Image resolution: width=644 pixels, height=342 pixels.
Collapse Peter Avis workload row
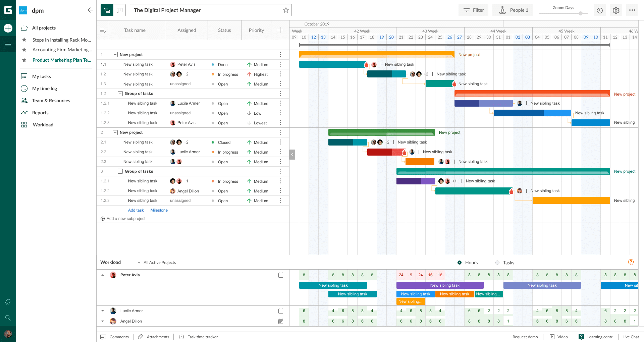[x=103, y=275]
